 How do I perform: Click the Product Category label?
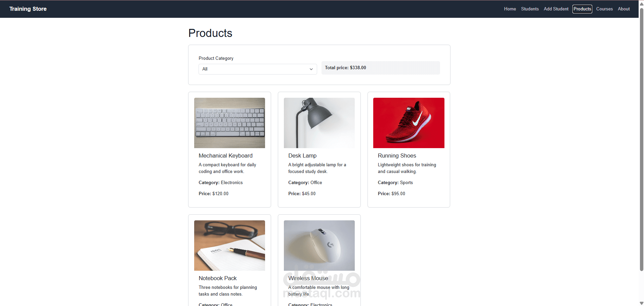(216, 58)
